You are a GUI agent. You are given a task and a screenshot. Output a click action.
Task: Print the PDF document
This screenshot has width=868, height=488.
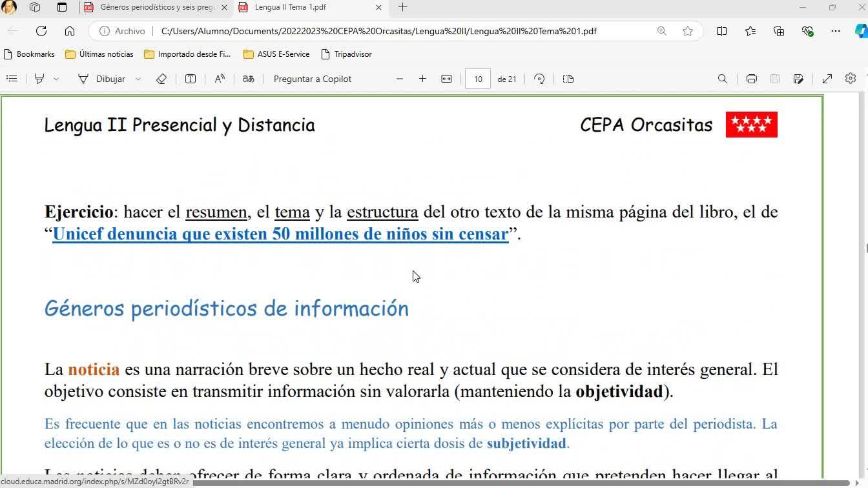coord(752,79)
